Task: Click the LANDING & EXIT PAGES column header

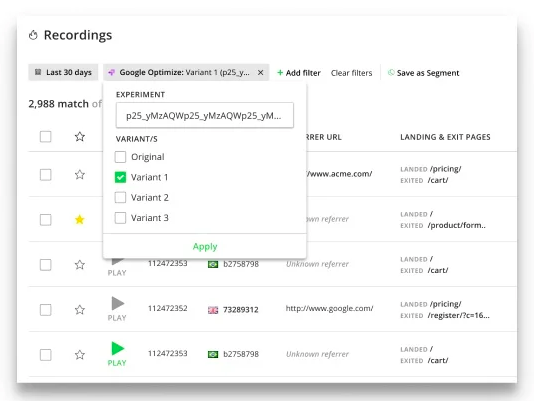Action: pyautogui.click(x=445, y=137)
